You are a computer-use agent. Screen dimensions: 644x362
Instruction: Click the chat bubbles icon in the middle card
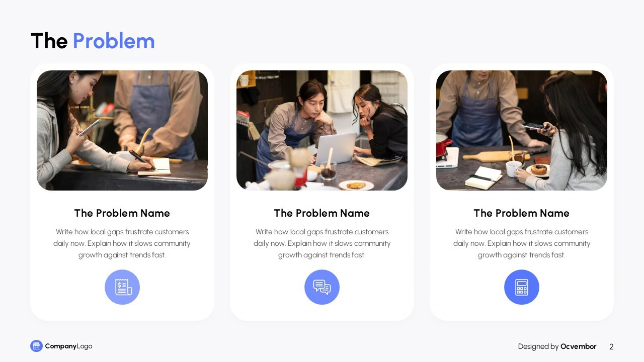tap(322, 287)
